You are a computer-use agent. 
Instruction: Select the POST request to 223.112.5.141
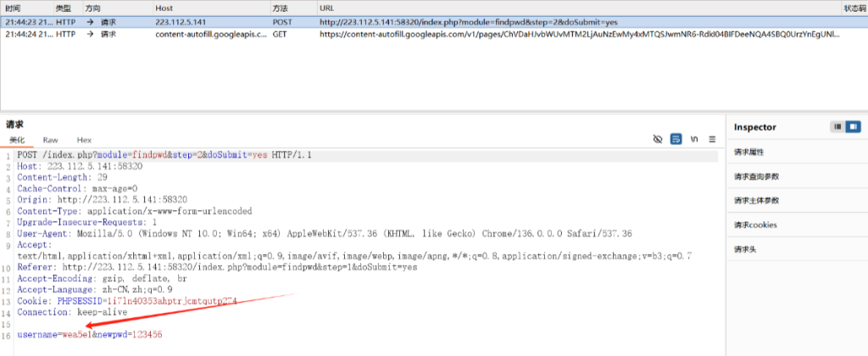coord(424,21)
